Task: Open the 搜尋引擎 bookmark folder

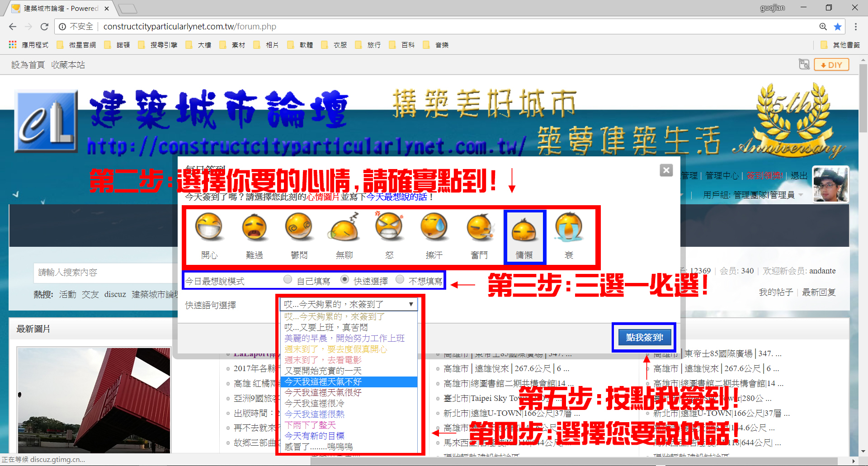Action: 159,45
